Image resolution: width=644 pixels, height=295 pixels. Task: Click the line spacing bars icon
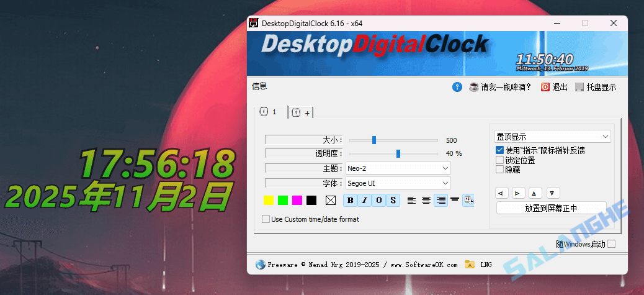455,199
